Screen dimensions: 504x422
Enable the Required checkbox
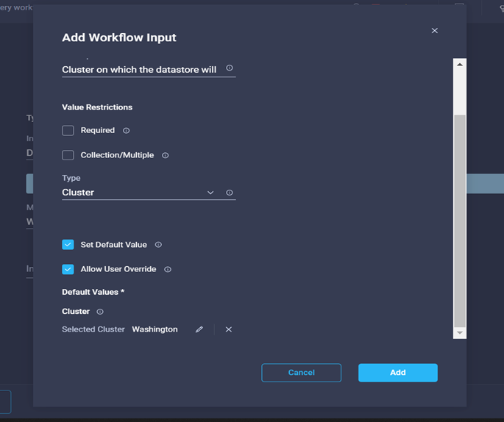[x=68, y=131]
